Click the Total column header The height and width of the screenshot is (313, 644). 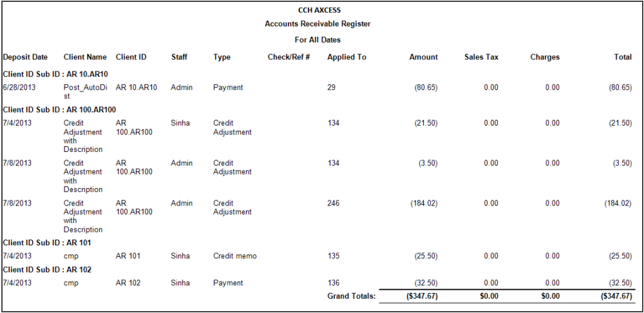pyautogui.click(x=623, y=57)
